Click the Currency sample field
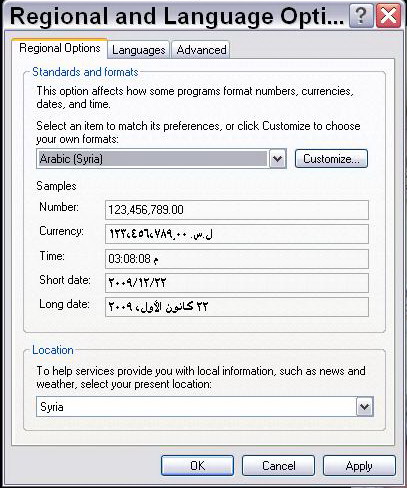This screenshot has height=488, width=407. pyautogui.click(x=237, y=234)
